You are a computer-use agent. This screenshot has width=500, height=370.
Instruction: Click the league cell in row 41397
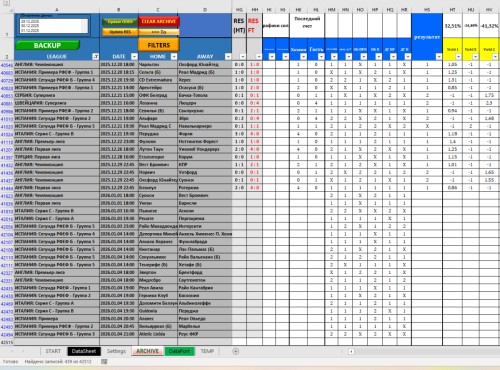[57, 157]
